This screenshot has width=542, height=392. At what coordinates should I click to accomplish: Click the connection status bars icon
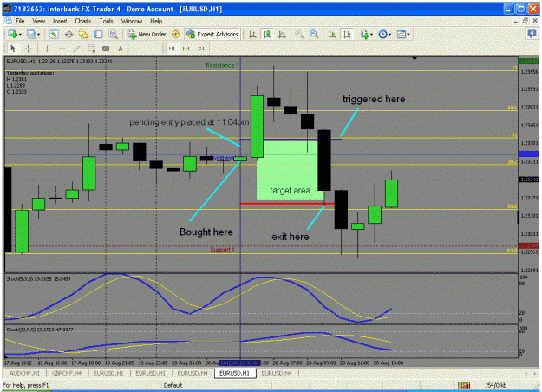point(464,385)
